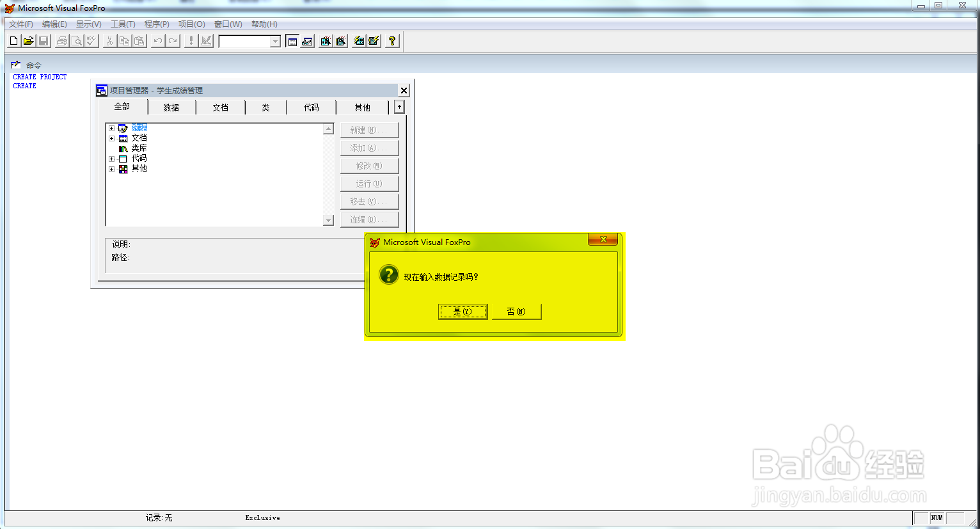Switch to the 类 tab

(x=266, y=107)
